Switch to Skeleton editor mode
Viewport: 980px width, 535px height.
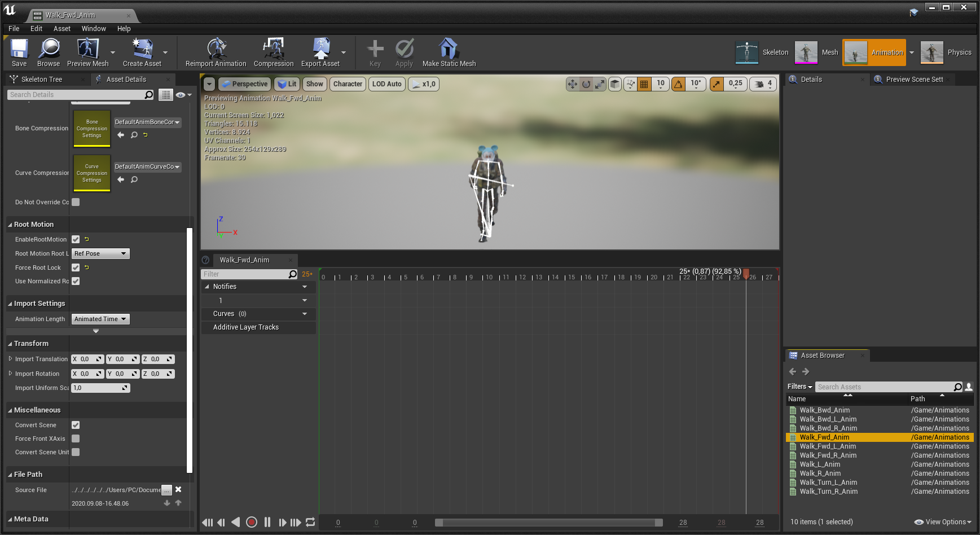(762, 52)
